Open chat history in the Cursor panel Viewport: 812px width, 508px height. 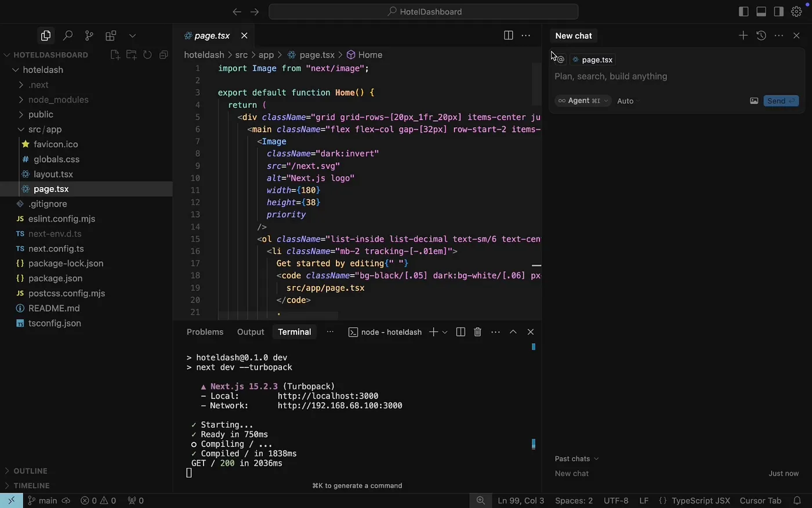click(761, 35)
